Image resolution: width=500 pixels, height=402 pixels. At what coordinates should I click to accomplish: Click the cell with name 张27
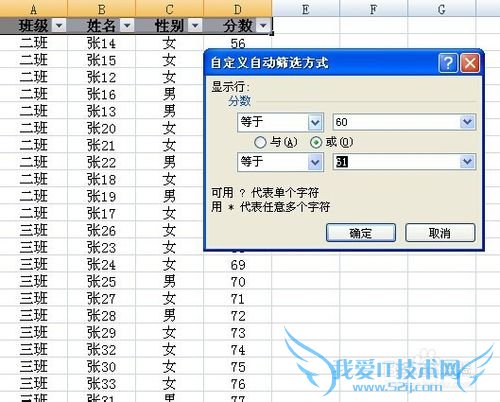tap(102, 299)
